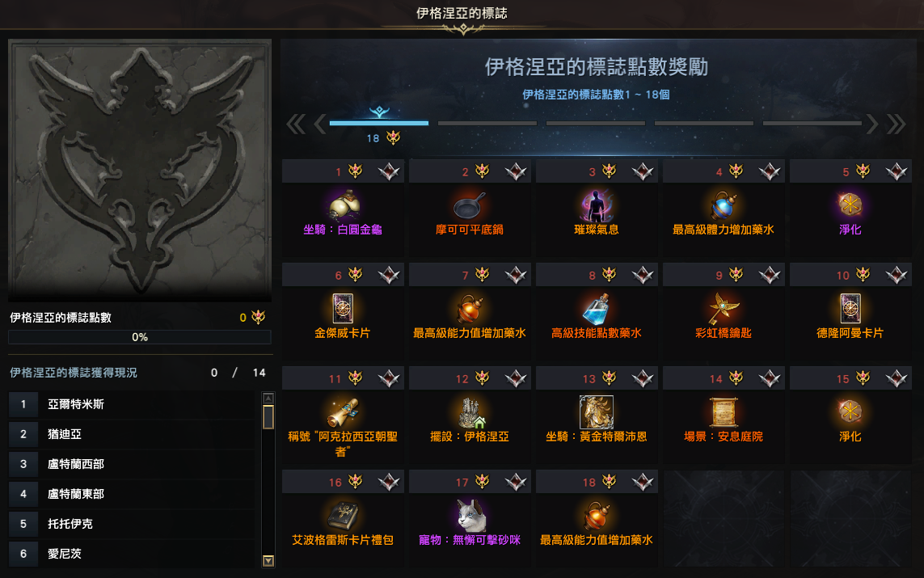Image resolution: width=924 pixels, height=578 pixels.
Task: Select the 黃金特爾沛恩 mount icon
Action: tap(597, 411)
